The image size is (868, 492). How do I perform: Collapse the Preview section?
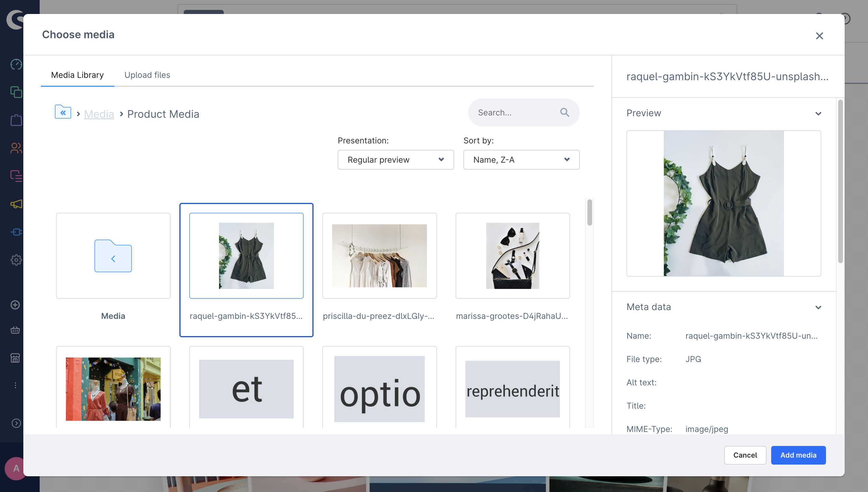(x=818, y=114)
